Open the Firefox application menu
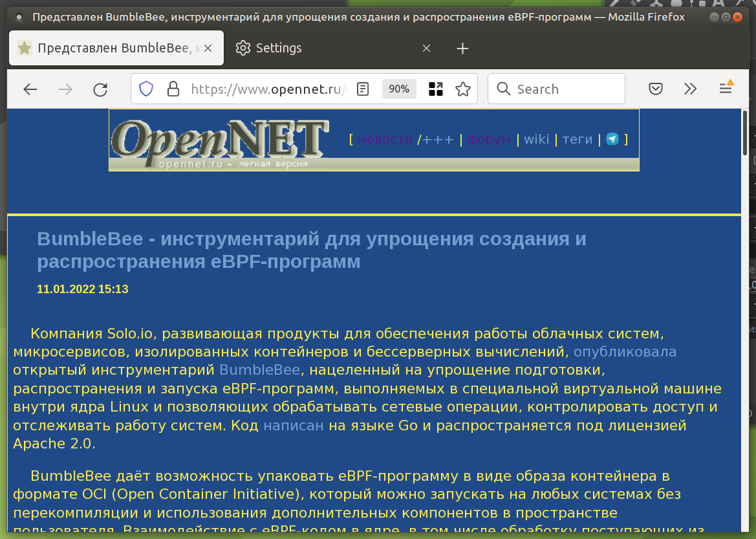The width and height of the screenshot is (756, 539). point(726,88)
